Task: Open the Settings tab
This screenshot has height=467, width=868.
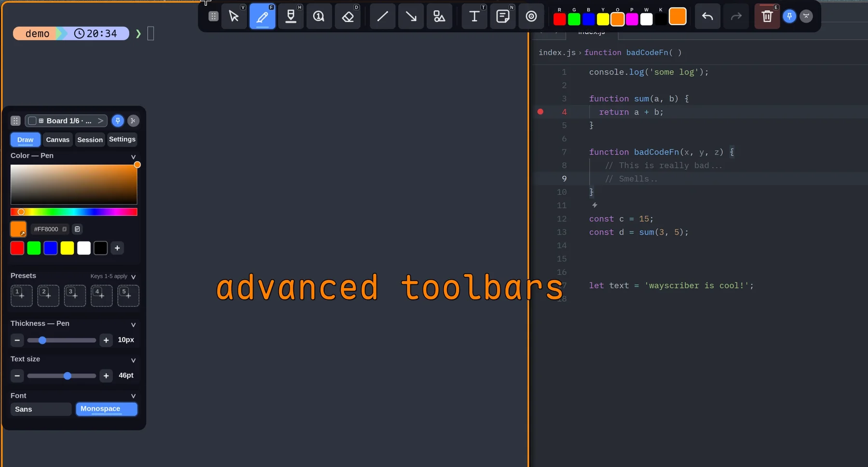Action: click(122, 139)
